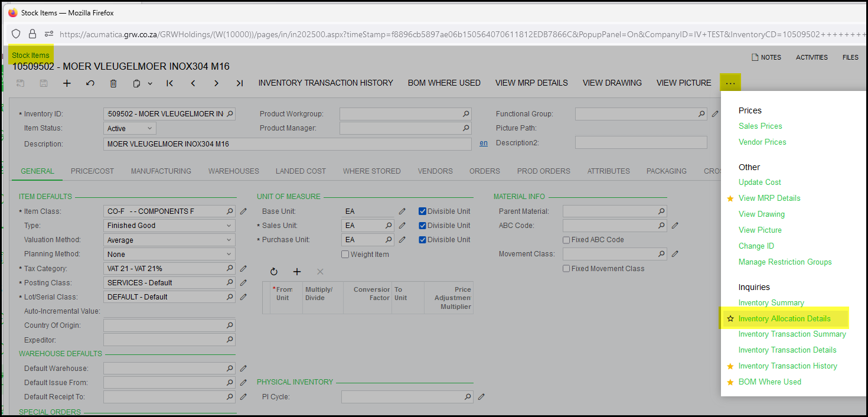This screenshot has width=868, height=417.
Task: Click the delete trash can icon
Action: tap(113, 83)
